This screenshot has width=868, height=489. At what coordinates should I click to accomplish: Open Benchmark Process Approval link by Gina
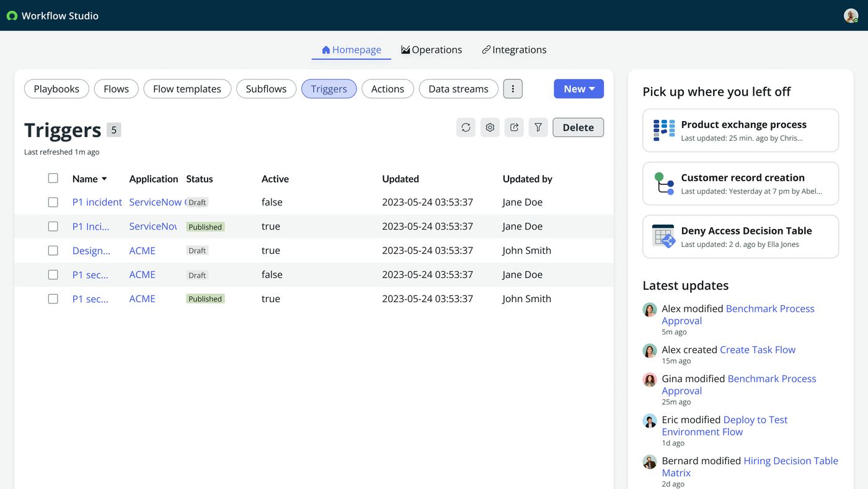click(739, 385)
